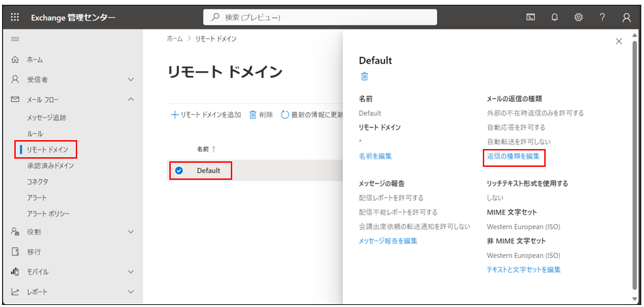
Task: Click the Exchange 管理センター title
Action: (73, 17)
